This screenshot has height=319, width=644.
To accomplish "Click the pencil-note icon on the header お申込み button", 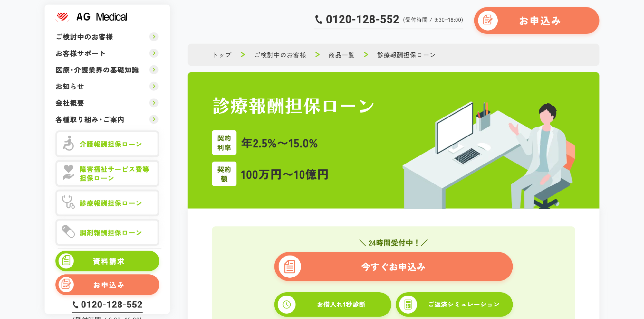I will pos(488,21).
